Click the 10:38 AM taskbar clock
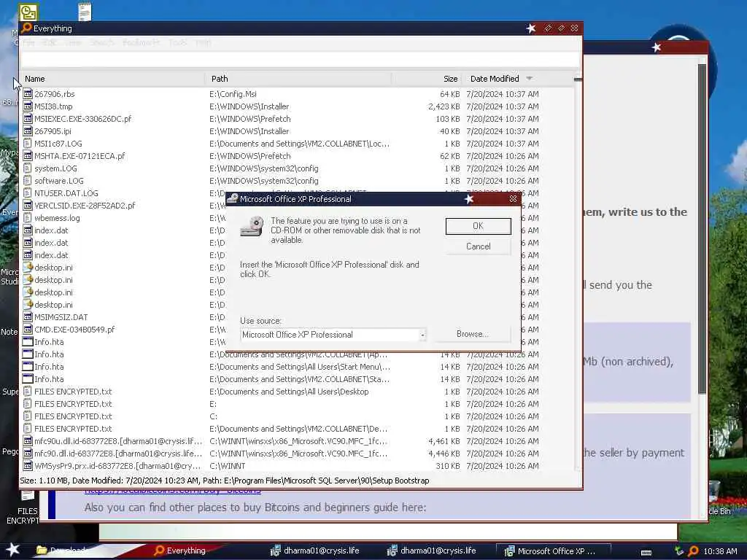The width and height of the screenshot is (747, 560). (720, 551)
